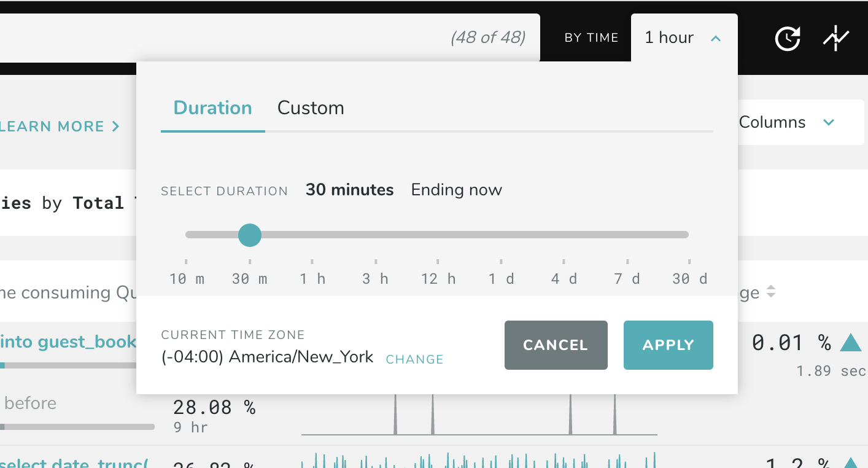The width and height of the screenshot is (868, 468).
Task: Switch to the Custom tab
Action: click(x=311, y=108)
